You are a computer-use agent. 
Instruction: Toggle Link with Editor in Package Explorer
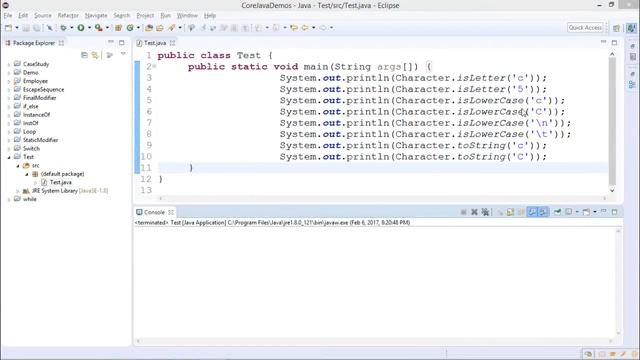[95, 55]
